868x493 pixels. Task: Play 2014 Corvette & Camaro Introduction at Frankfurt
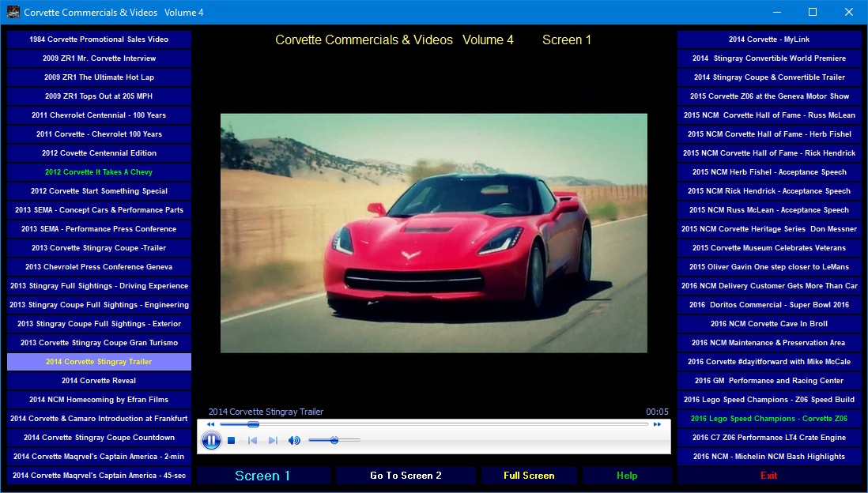coord(99,419)
